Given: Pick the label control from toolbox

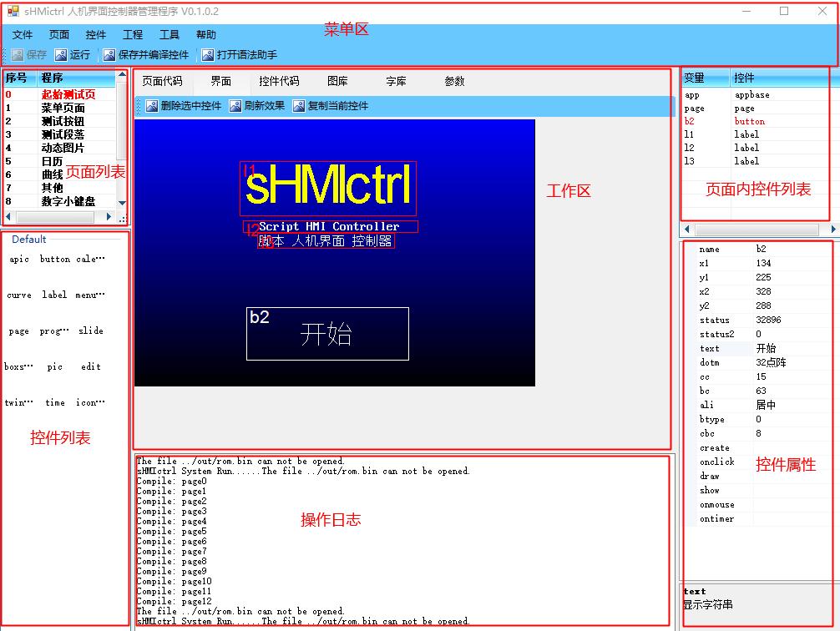Looking at the screenshot, I should [54, 295].
